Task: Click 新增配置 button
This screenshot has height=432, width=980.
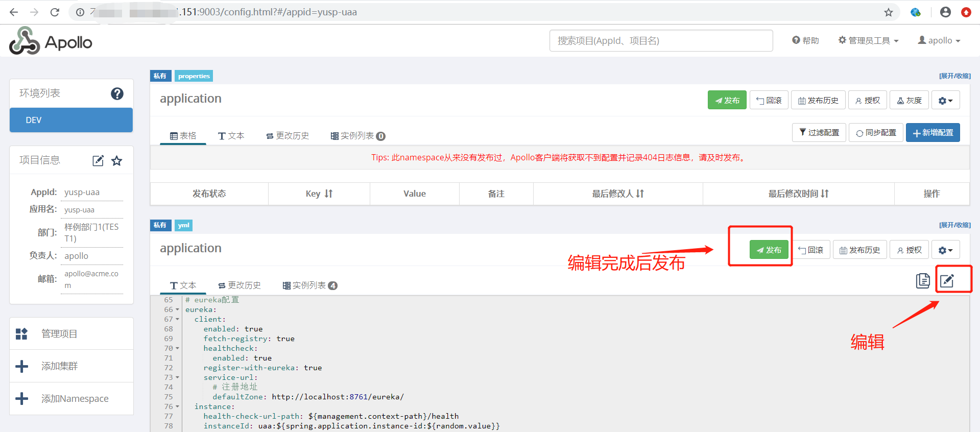Action: [x=933, y=132]
